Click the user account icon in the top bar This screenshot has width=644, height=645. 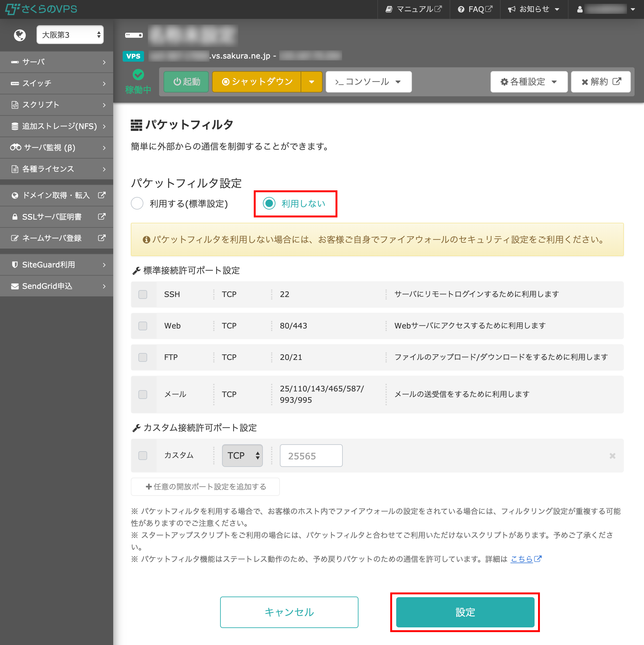click(580, 9)
